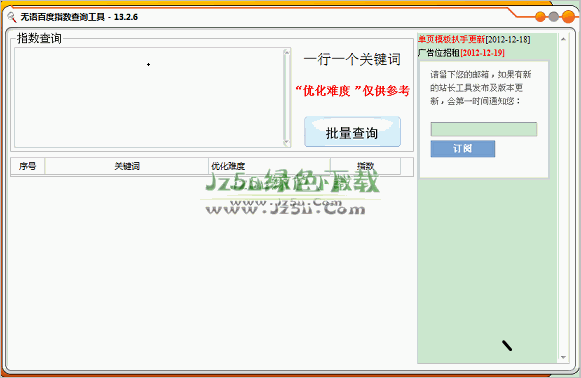This screenshot has height=378, width=581.
Task: Focus the keyword input text area
Action: 149,97
